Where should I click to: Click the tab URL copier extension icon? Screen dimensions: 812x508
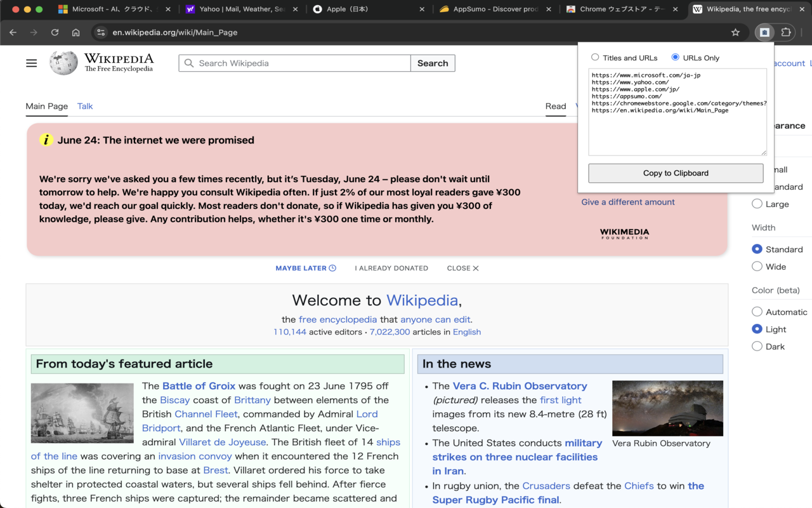764,32
